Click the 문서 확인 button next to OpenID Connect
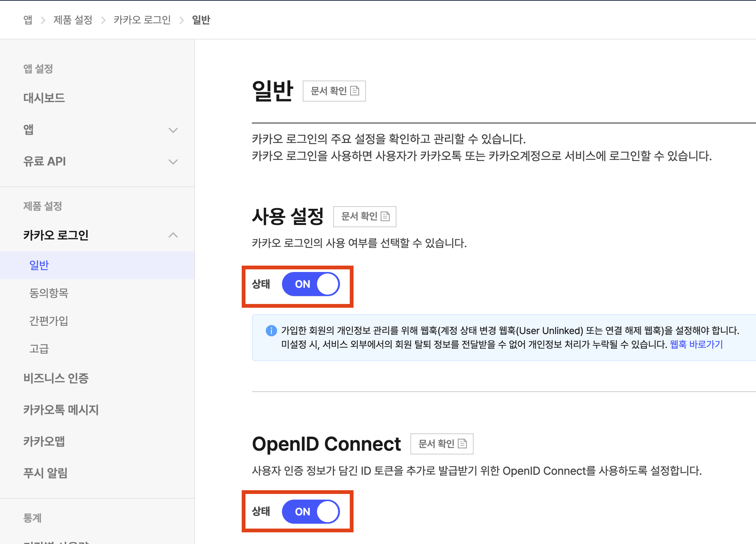Viewport: 756px width, 544px height. [441, 444]
